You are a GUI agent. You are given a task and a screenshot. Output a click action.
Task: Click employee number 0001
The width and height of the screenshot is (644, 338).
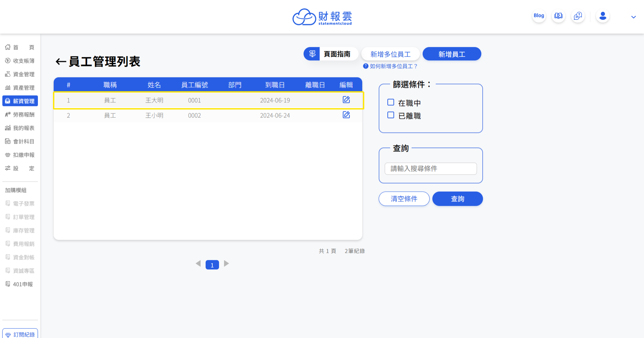point(195,100)
